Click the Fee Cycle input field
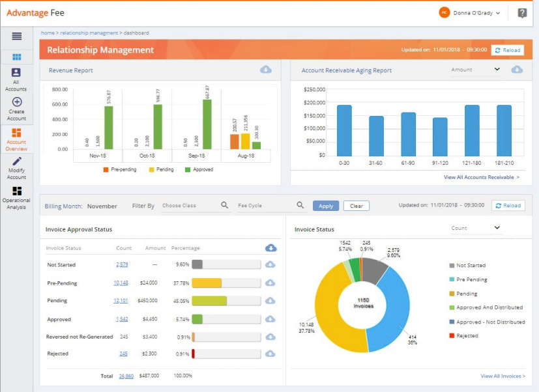This screenshot has width=539, height=392. click(x=265, y=206)
